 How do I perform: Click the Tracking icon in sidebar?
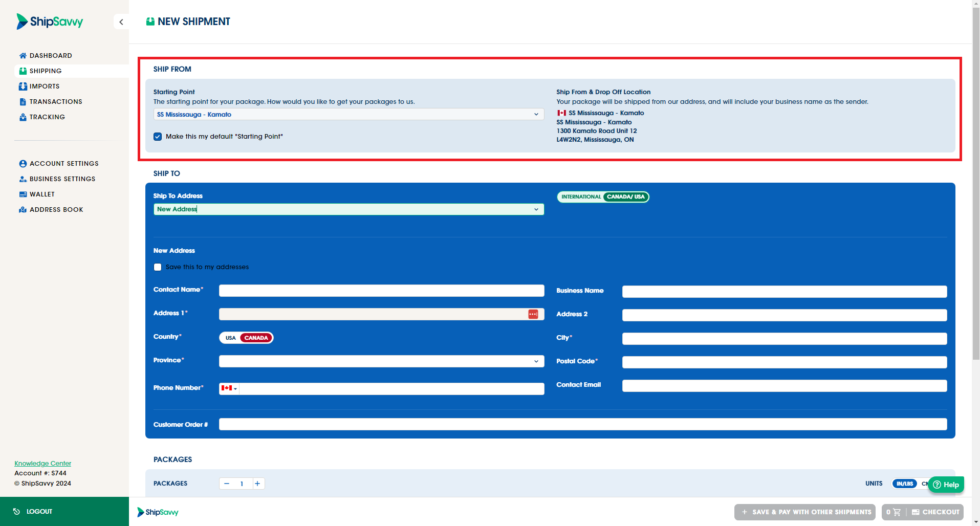point(23,117)
